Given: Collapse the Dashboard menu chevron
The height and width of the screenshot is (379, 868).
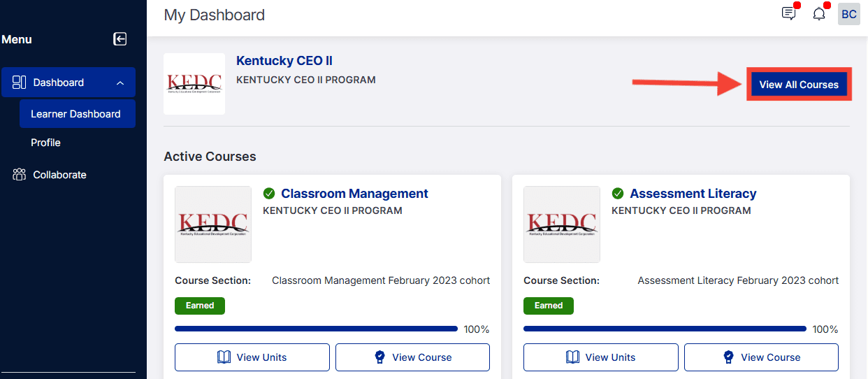Looking at the screenshot, I should pyautogui.click(x=120, y=83).
